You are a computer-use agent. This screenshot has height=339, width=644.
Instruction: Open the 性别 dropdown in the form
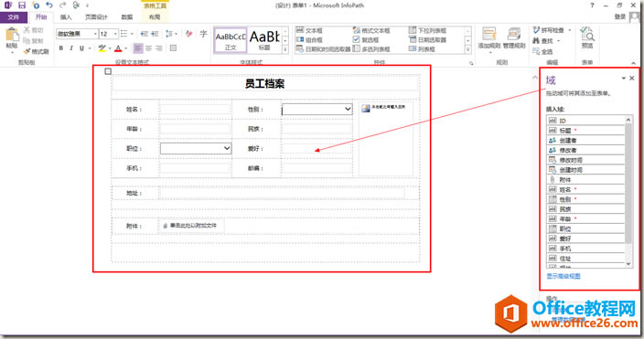point(348,109)
